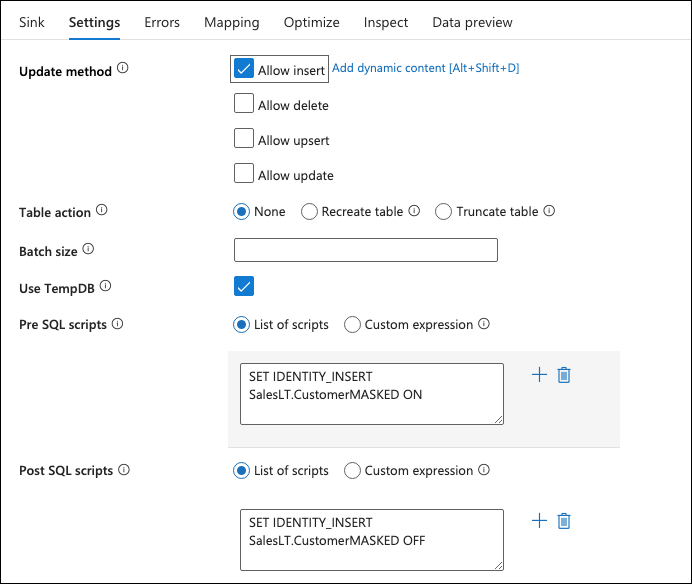The image size is (692, 584).
Task: Choose Custom expression for Post SQL scripts
Action: click(x=352, y=470)
